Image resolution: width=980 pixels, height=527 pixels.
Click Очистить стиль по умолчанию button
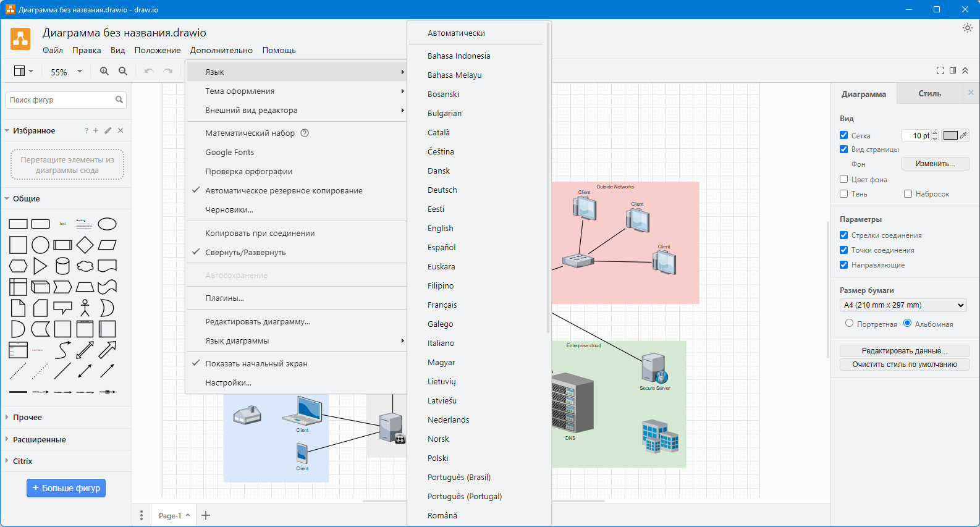[904, 365]
